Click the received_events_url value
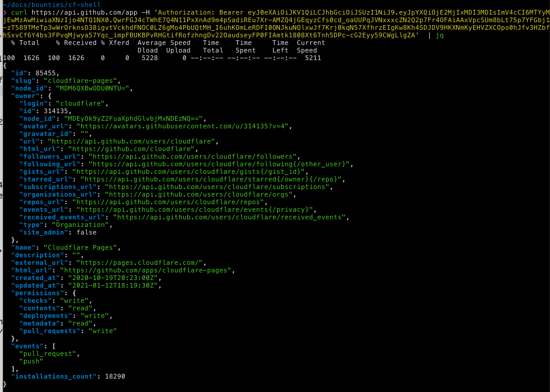550x392 pixels. (229, 218)
